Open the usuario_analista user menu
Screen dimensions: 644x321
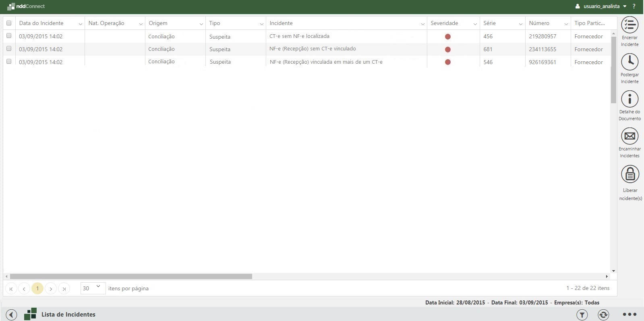(x=601, y=6)
